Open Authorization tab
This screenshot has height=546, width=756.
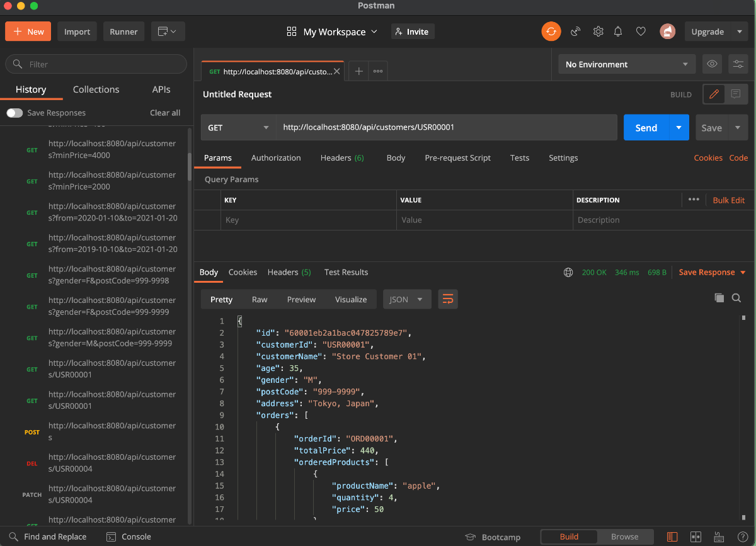[x=276, y=157]
